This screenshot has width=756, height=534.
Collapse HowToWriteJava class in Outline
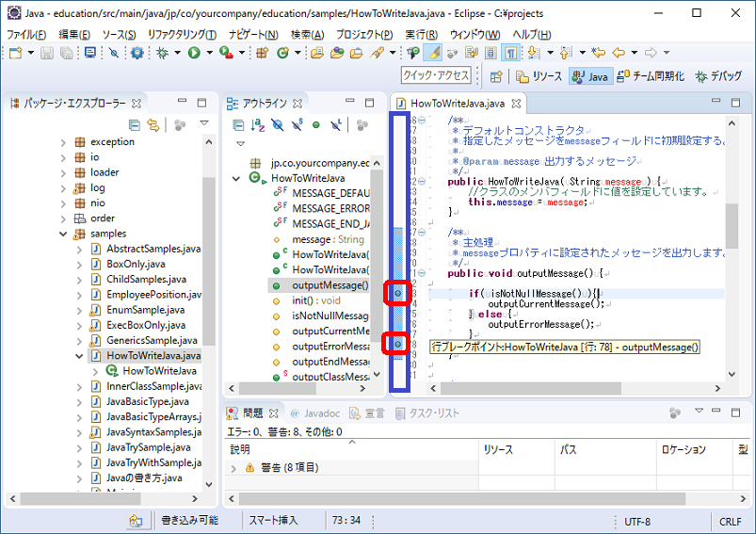pyautogui.click(x=235, y=179)
